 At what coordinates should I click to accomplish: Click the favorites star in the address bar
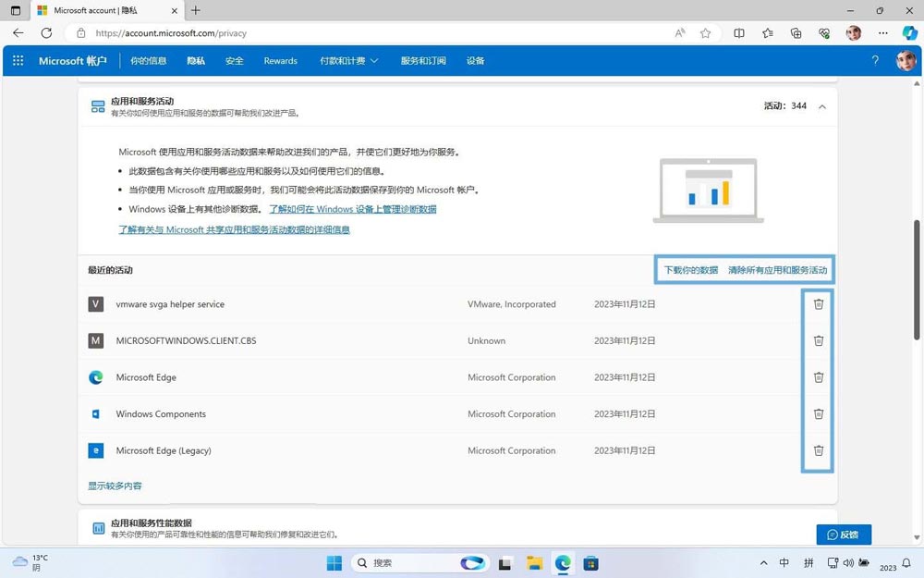(x=705, y=32)
